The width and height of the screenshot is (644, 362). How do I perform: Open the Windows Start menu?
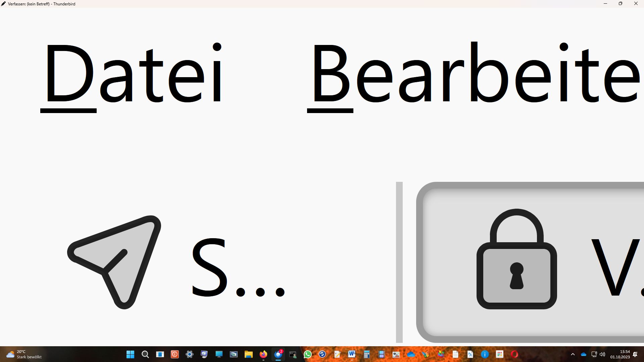(130, 354)
